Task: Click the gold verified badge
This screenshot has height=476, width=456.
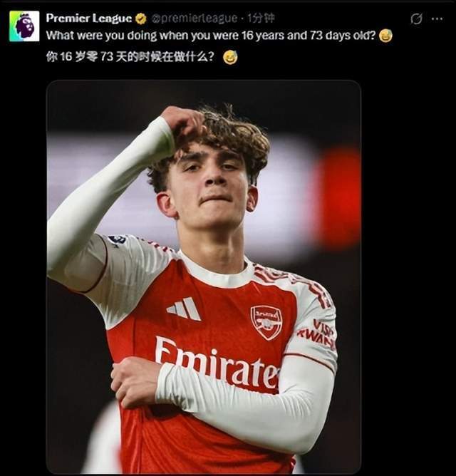Action: click(141, 18)
